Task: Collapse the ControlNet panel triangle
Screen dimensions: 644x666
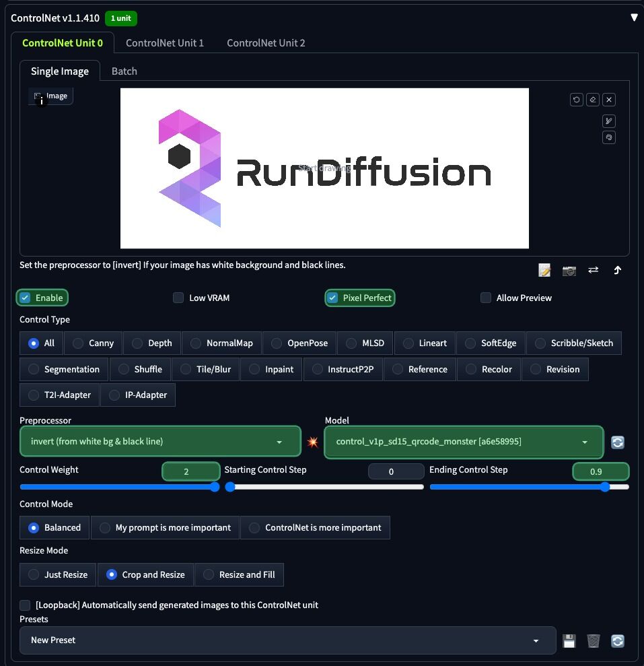Action: point(634,18)
